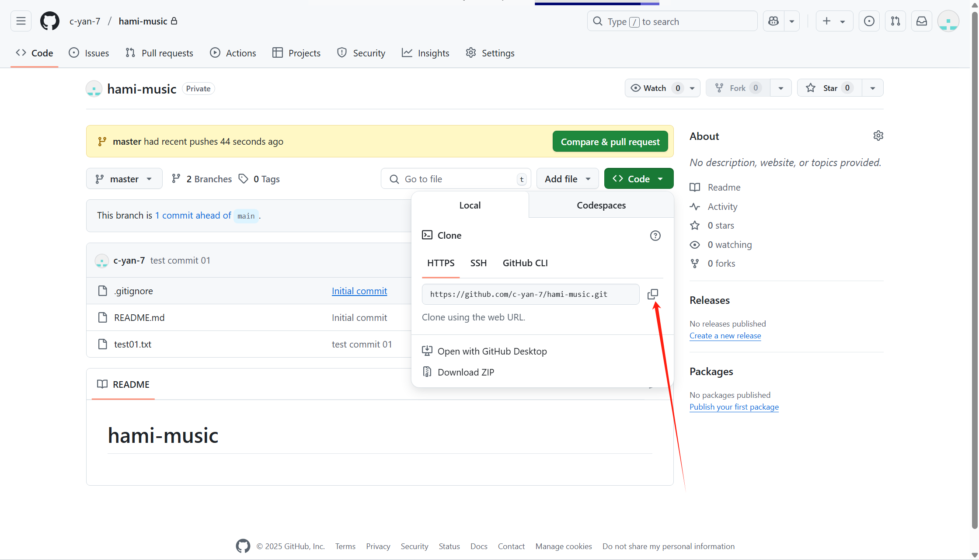Star the hami-music repository
The height and width of the screenshot is (560, 979).
point(829,88)
